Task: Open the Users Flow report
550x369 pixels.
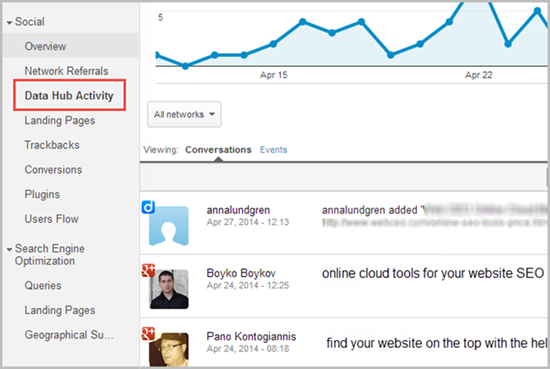Action: coord(52,219)
